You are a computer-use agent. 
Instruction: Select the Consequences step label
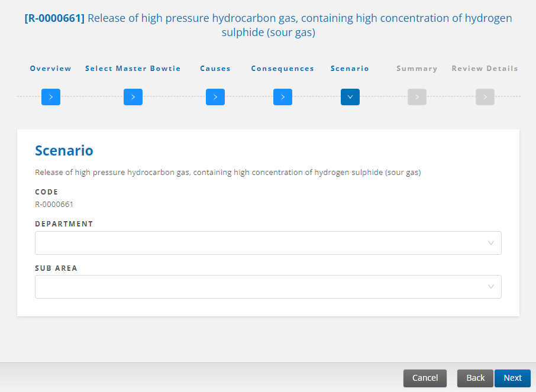(x=282, y=69)
